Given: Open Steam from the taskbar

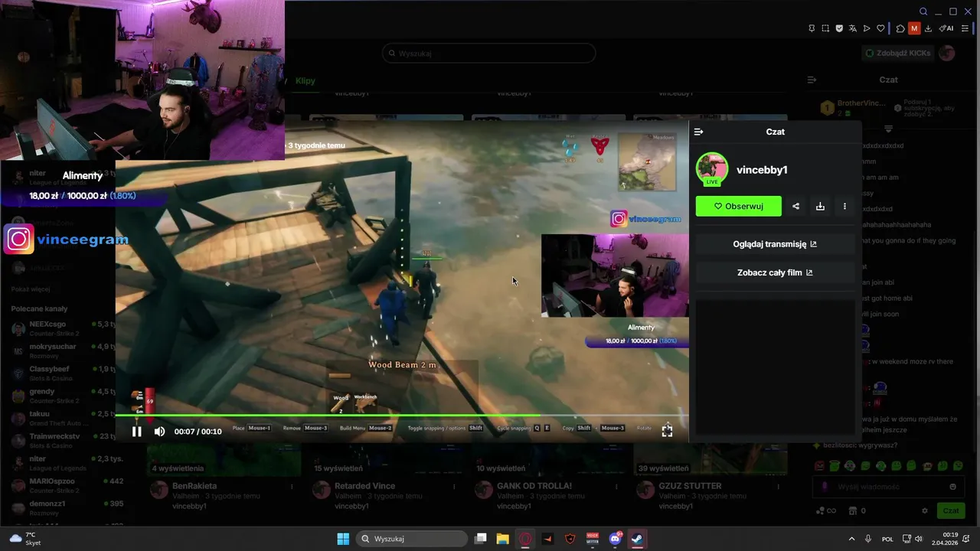Looking at the screenshot, I should pos(637,539).
